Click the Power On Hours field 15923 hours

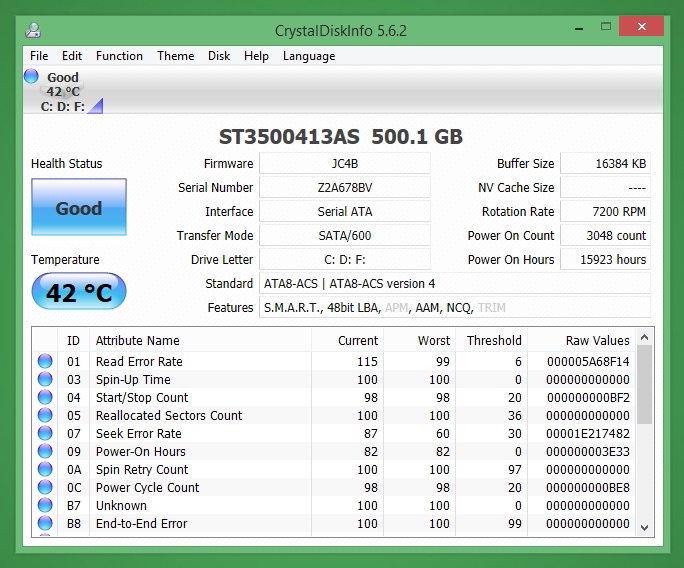coord(605,260)
